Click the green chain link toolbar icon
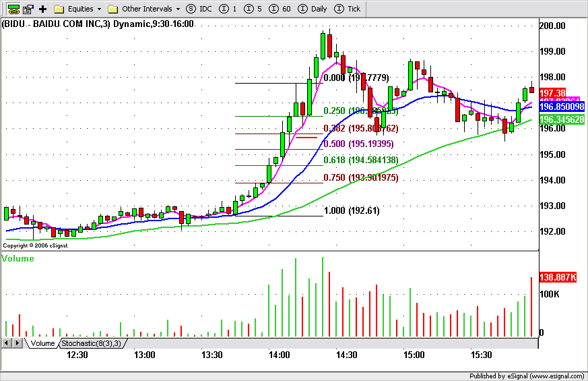Screen dimensions: 588x381 [13, 9]
